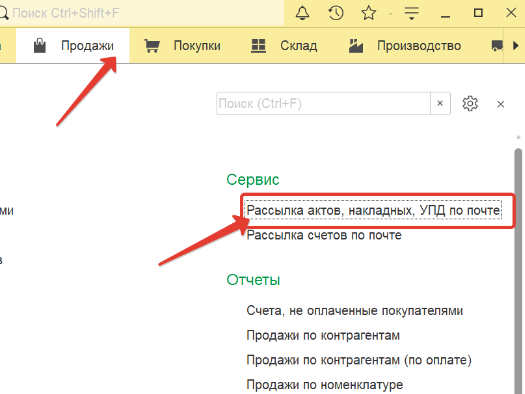Open report Продажи по номенклатуре

pyautogui.click(x=325, y=385)
